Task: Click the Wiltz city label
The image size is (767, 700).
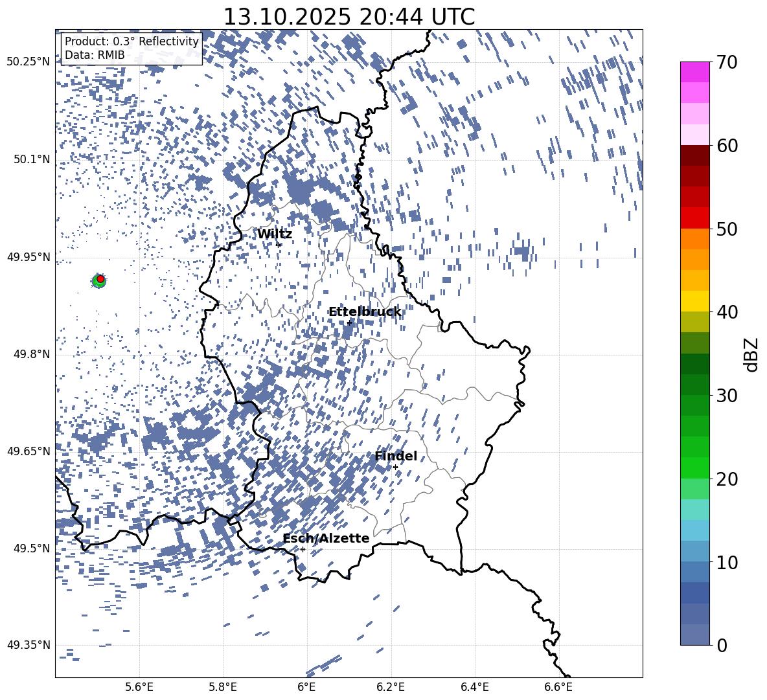Action: pyautogui.click(x=275, y=234)
